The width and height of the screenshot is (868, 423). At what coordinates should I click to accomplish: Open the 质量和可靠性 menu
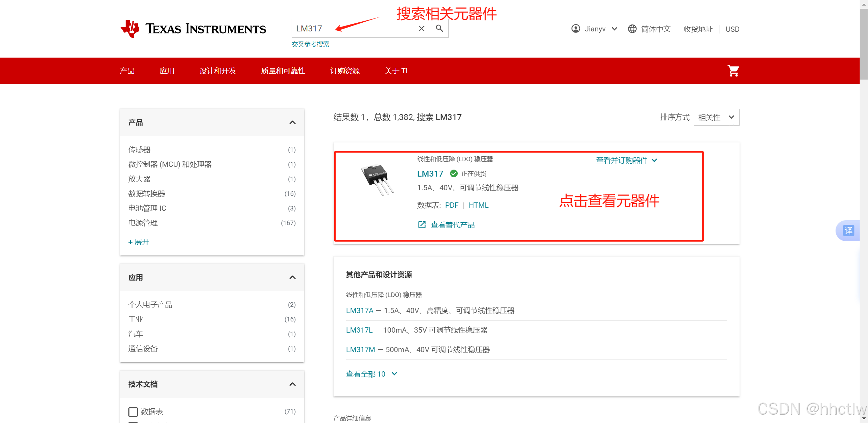click(283, 71)
